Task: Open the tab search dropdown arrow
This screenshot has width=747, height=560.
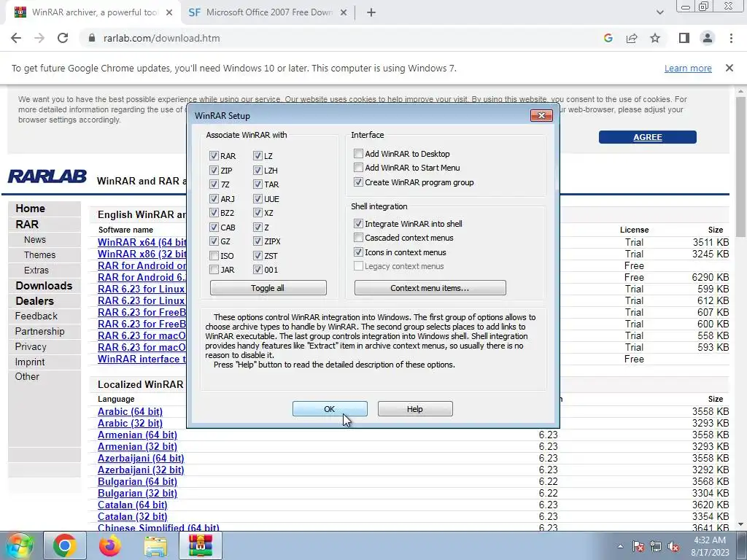Action: click(659, 12)
